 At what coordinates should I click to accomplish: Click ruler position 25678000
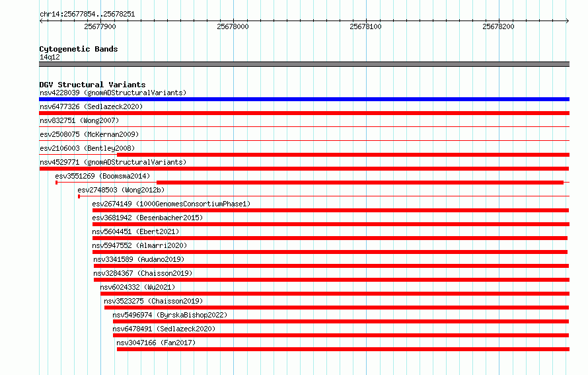coord(233,26)
